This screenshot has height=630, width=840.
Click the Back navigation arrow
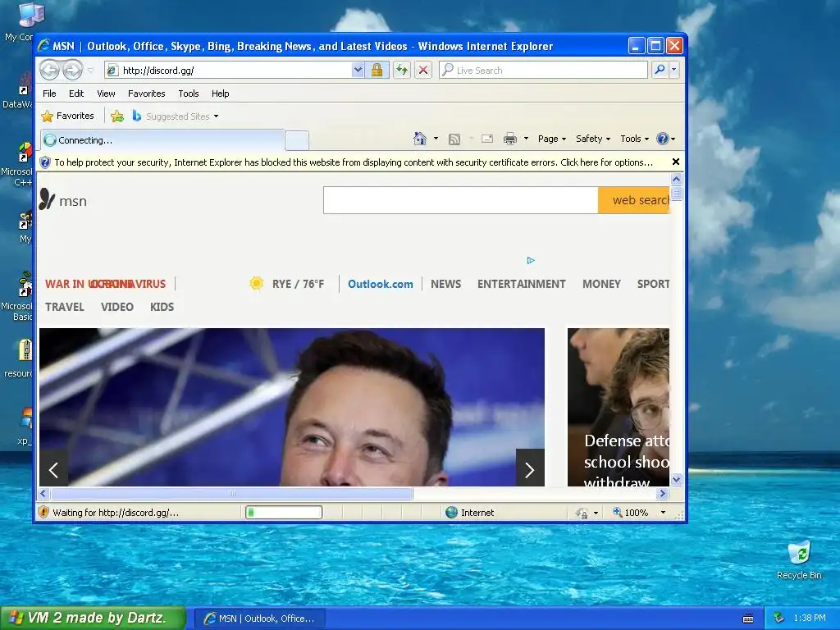(50, 70)
